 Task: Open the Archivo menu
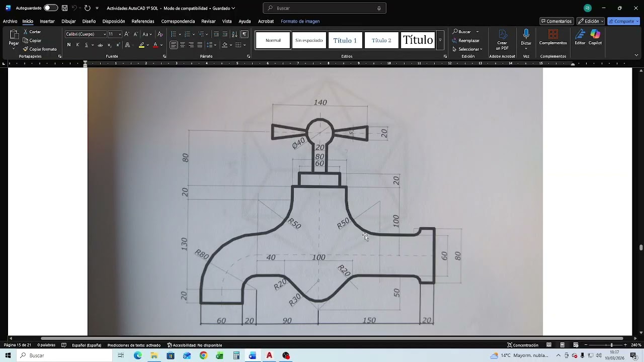pos(10,21)
